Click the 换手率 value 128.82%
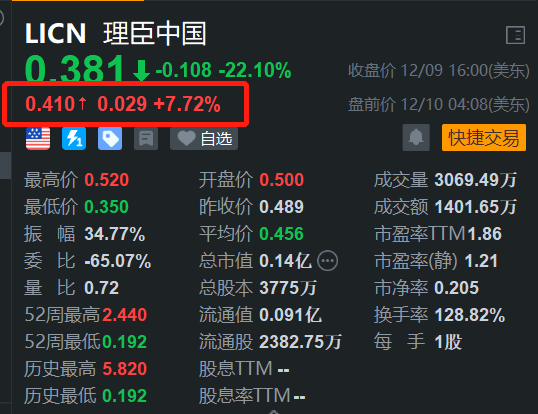 coord(470,315)
